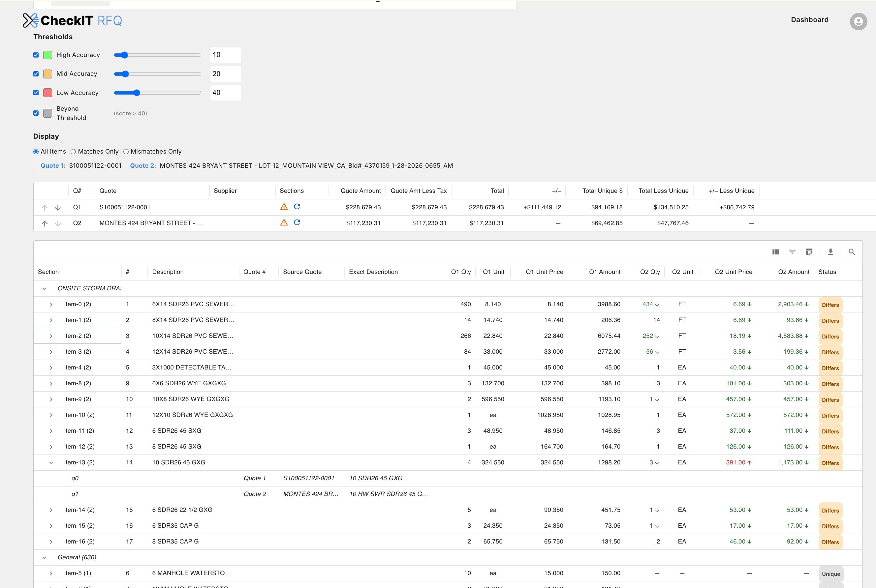Open the Dashboard link
The image size is (876, 588).
point(810,19)
